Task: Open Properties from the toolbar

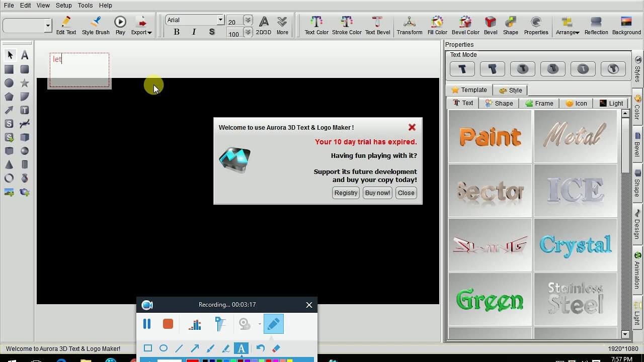Action: click(x=536, y=26)
